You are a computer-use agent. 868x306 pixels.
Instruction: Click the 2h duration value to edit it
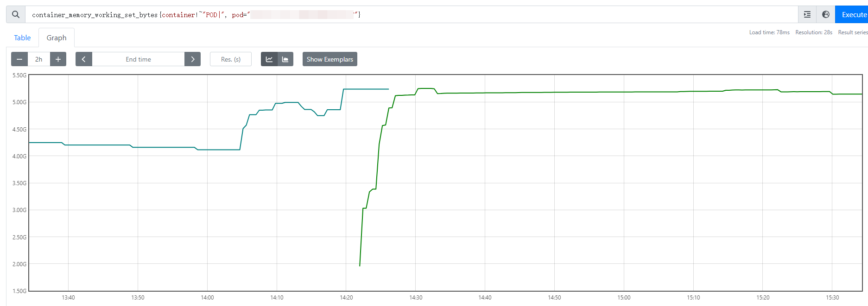pyautogui.click(x=39, y=59)
